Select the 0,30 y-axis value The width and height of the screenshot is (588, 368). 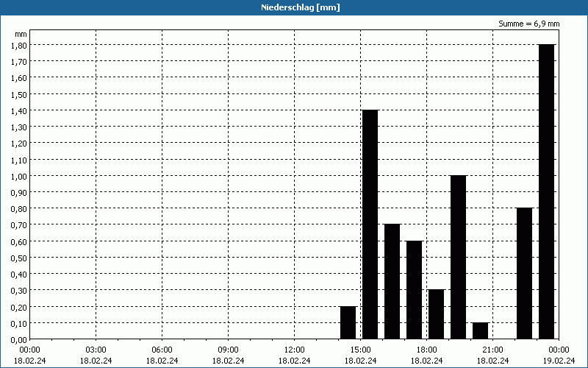click(x=19, y=290)
